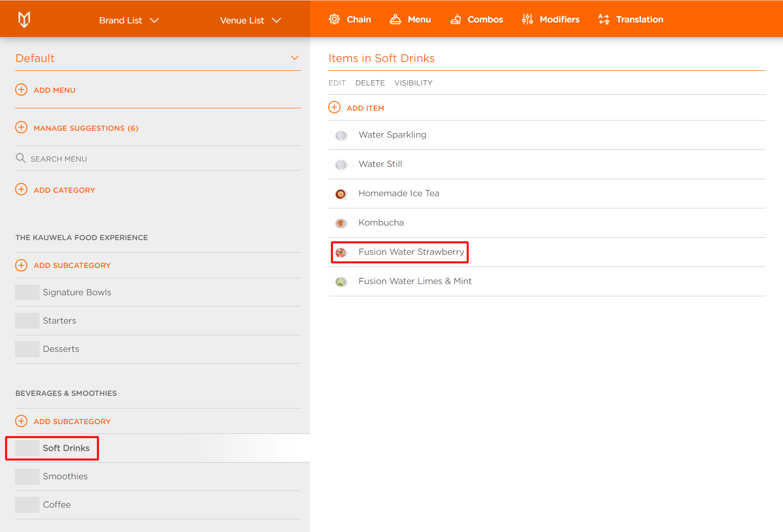Click the Signature Bowls image placeholder
Screen dimensions: 783x532
tap(27, 292)
